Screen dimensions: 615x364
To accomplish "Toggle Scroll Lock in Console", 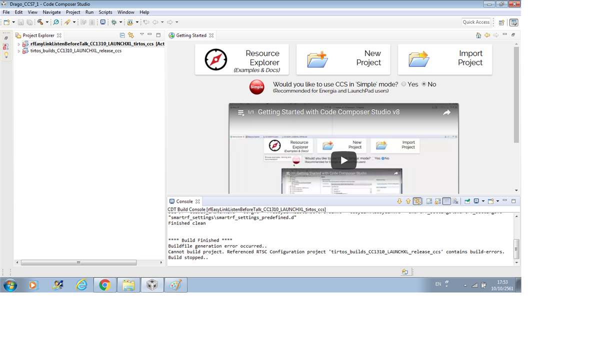I will (438, 201).
